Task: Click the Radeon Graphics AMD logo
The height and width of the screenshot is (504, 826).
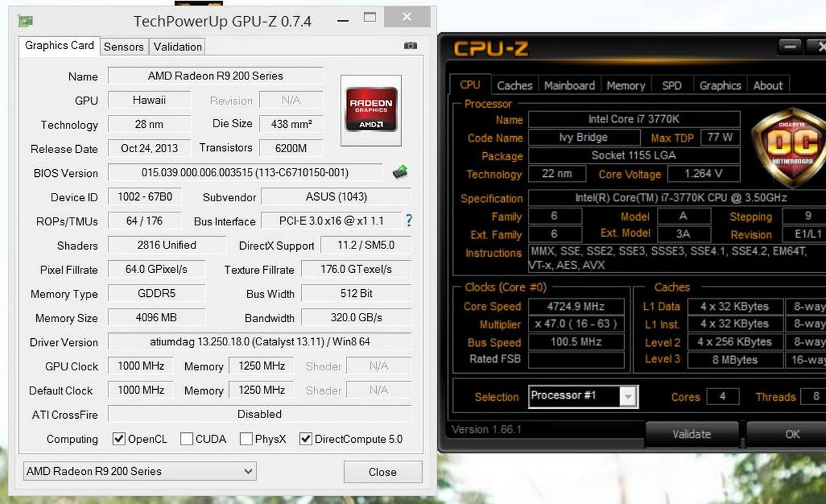Action: coord(371,110)
